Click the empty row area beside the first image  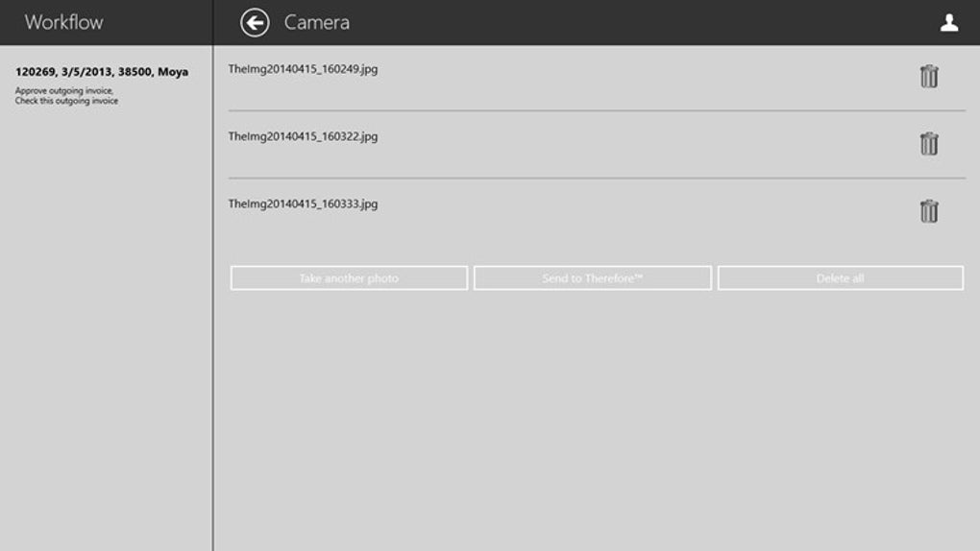pos(644,78)
